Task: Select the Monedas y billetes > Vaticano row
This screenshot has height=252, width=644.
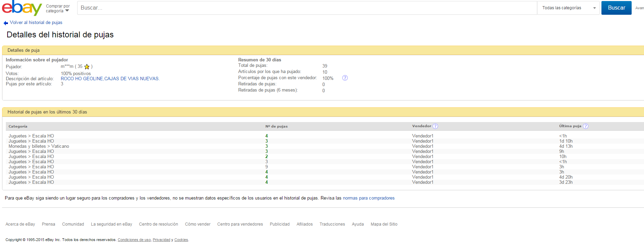Action: [325, 146]
